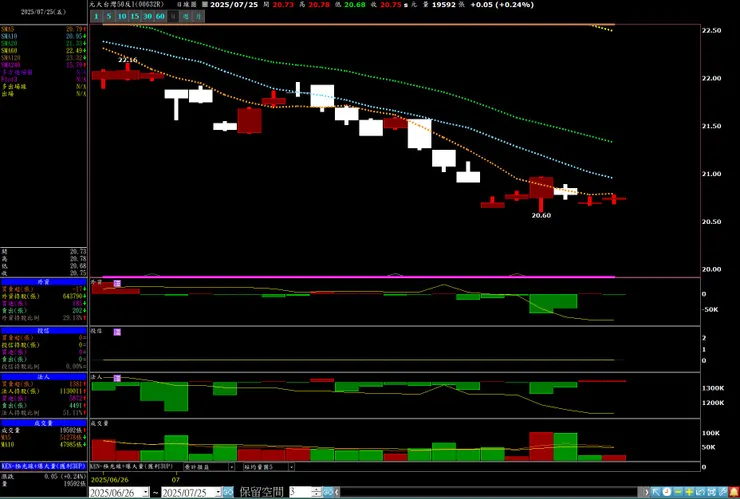Click GO button next to the date range

[228, 492]
